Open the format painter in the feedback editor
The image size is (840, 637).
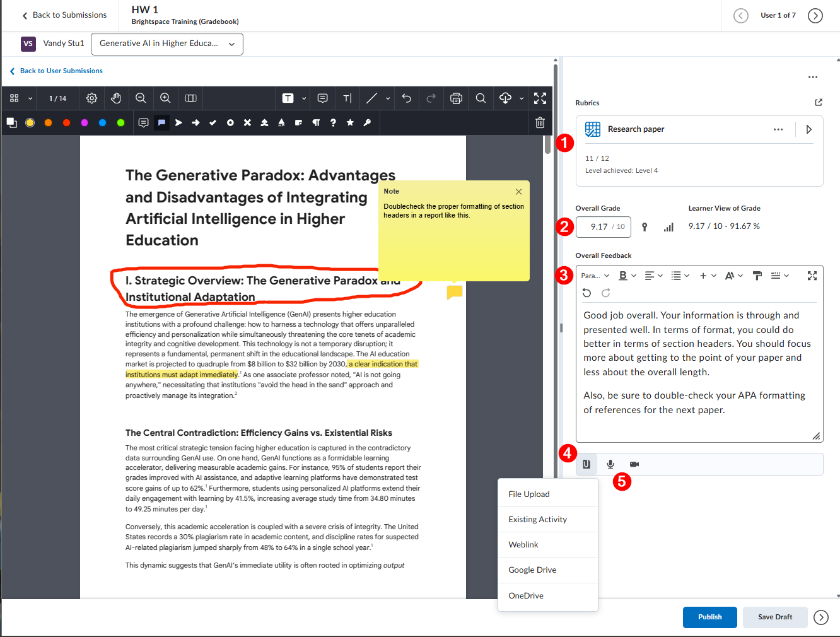click(x=757, y=276)
